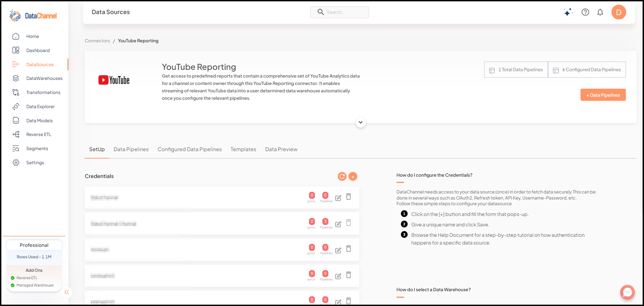644x306 pixels.
Task: View notifications bell
Action: pos(600,12)
